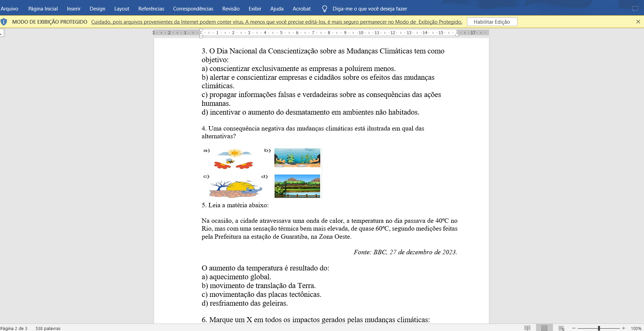The width and height of the screenshot is (644, 331).
Task: Click the zoom in plus button
Action: coord(623,328)
